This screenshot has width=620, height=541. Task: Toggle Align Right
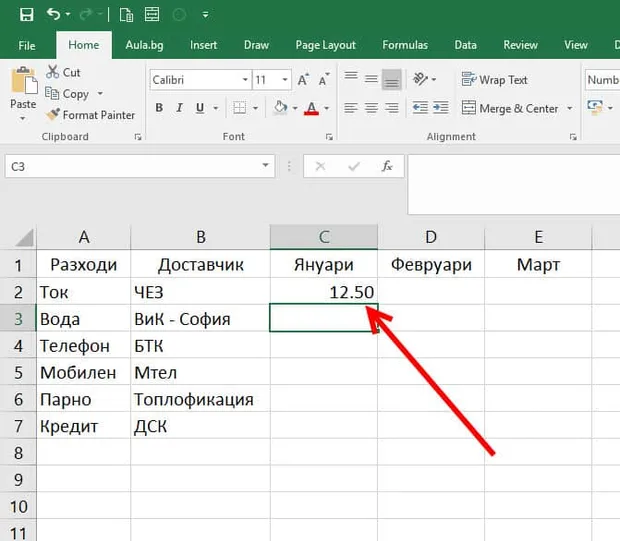click(391, 108)
